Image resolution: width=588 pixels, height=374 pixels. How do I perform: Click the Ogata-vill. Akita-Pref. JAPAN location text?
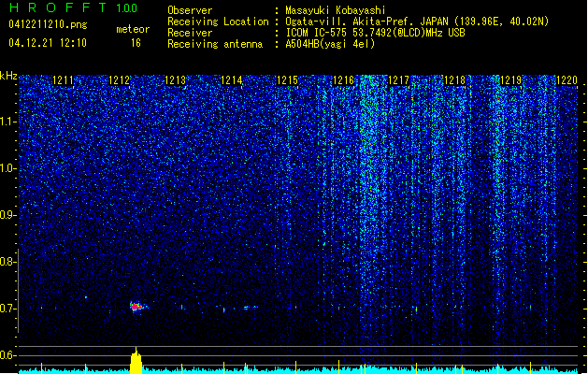tap(417, 22)
